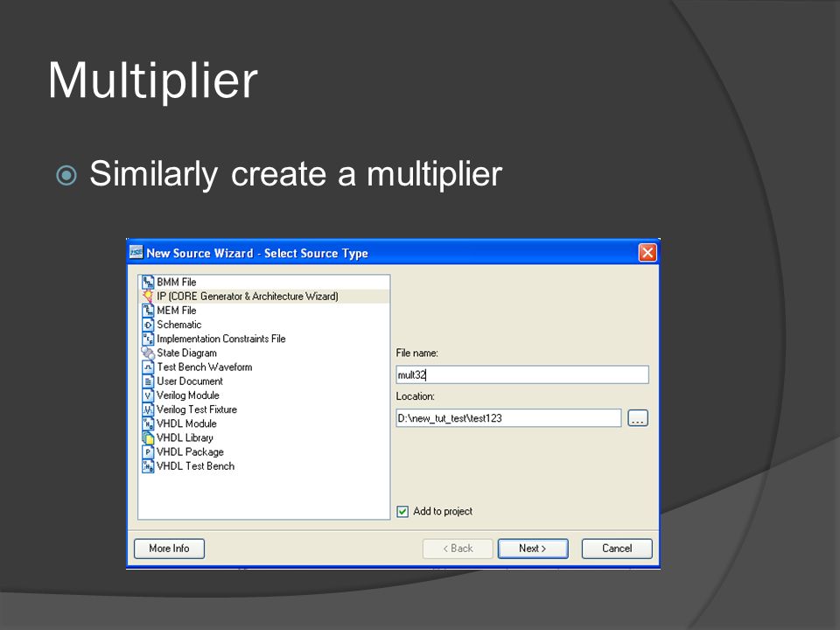
Task: Pick Test Bench Waveform entry
Action: 204,367
